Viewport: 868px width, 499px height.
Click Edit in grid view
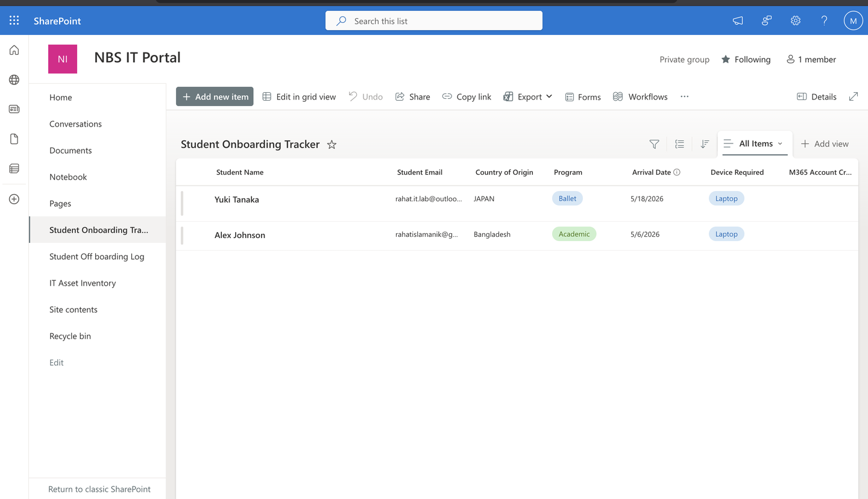point(299,96)
